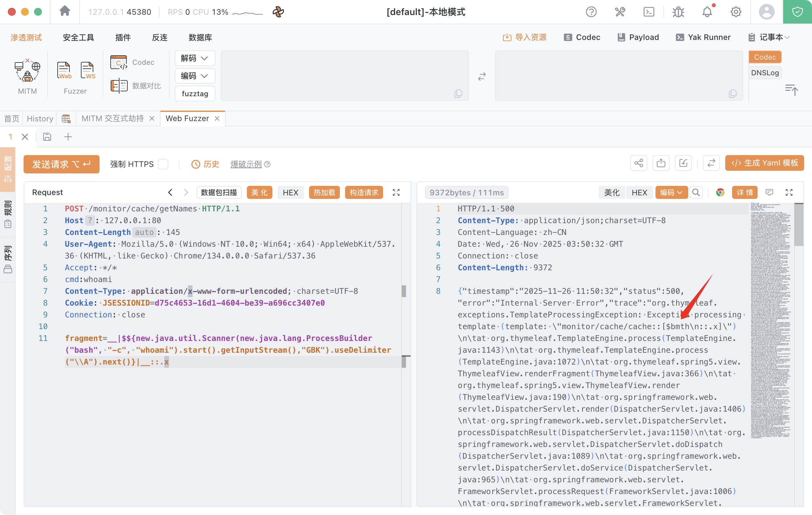The height and width of the screenshot is (515, 812).
Task: Click the home icon in title bar
Action: pos(65,11)
